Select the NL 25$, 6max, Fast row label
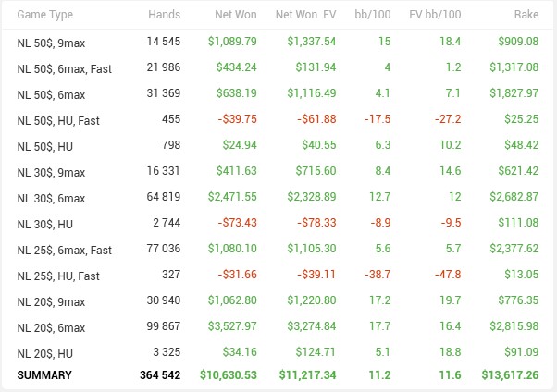This screenshot has height=392, width=557. (x=64, y=250)
